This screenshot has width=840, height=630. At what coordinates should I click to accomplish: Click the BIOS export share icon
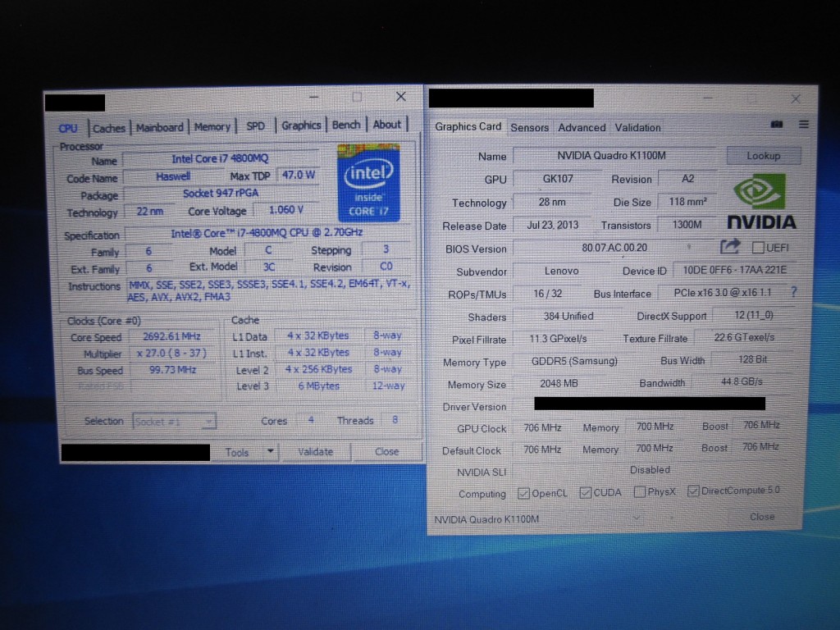tap(729, 246)
